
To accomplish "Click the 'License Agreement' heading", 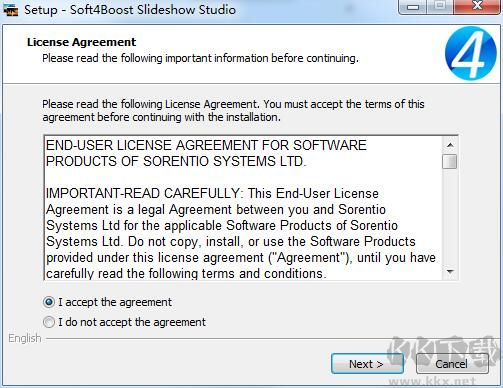I will (x=81, y=42).
